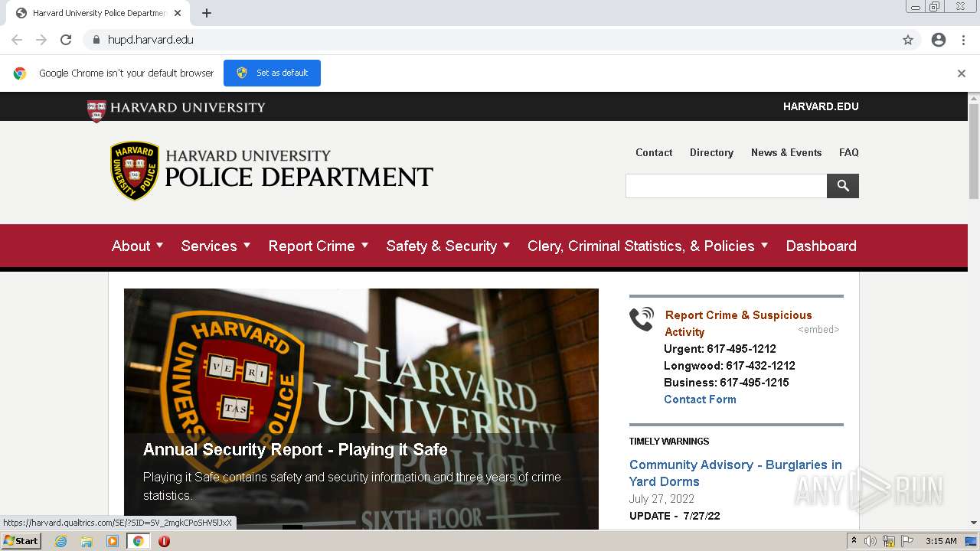Open Community Advisory - Burglaries in Yard Dorms
This screenshot has width=980, height=551.
tap(735, 473)
